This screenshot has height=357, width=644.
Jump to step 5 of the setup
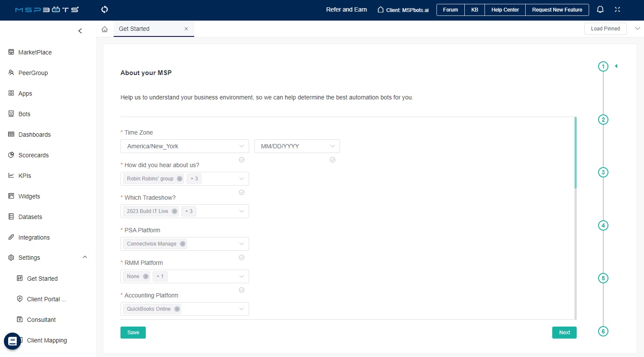coord(603,278)
